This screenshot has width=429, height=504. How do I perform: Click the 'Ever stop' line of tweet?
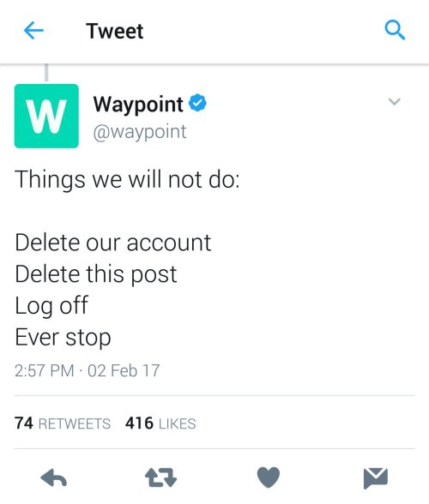click(63, 338)
